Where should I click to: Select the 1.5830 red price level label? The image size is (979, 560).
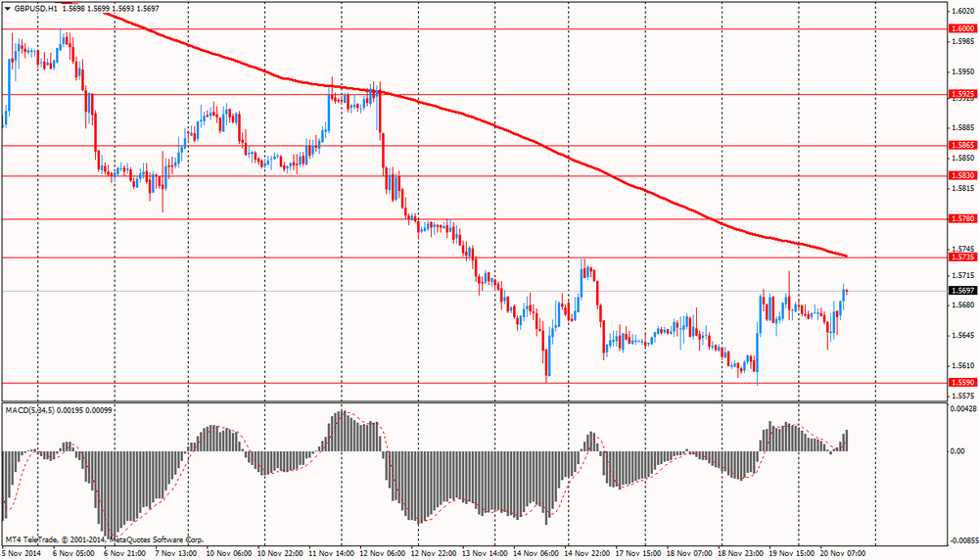pos(962,175)
